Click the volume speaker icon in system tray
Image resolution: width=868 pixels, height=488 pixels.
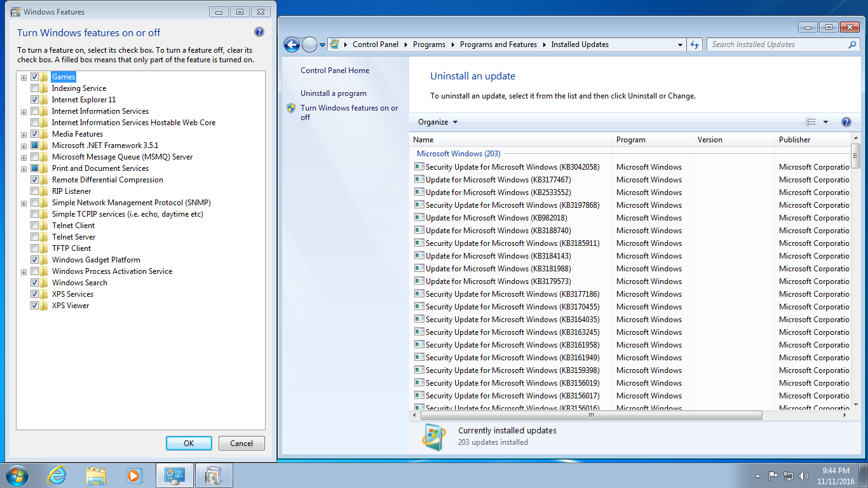[804, 475]
